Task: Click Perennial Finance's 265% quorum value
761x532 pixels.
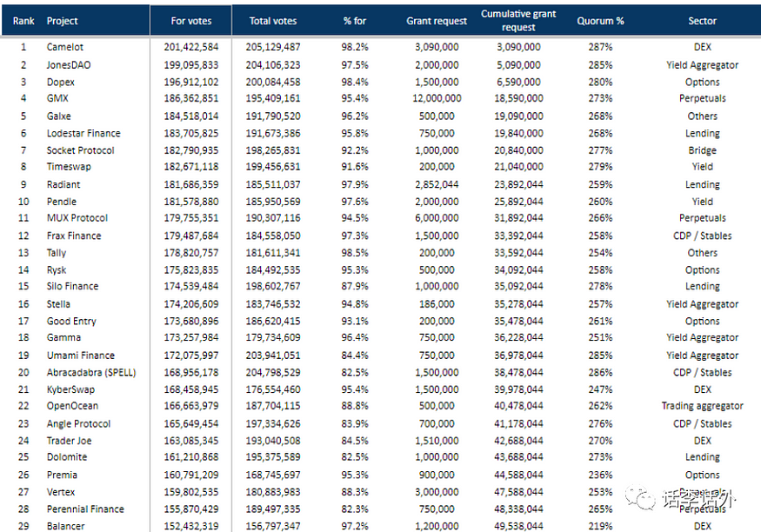Action: 600,509
